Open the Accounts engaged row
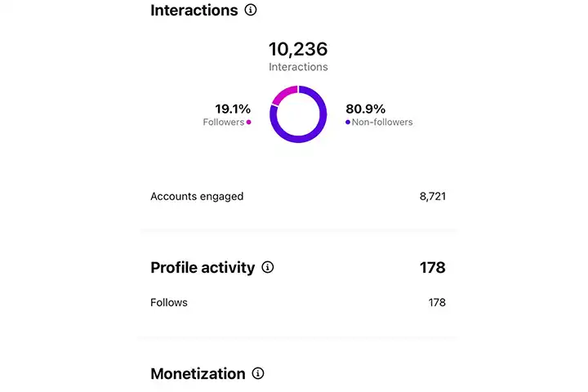 coord(198,196)
